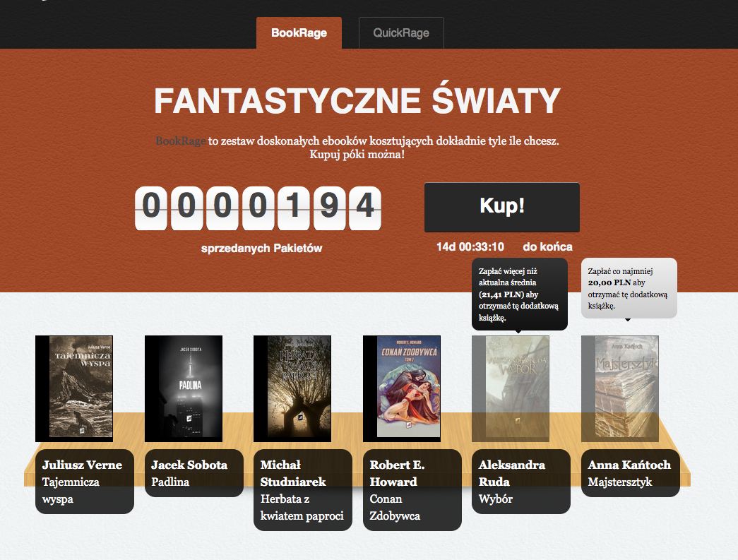738x560 pixels.
Task: Click the Kup! purchase button
Action: (x=501, y=207)
